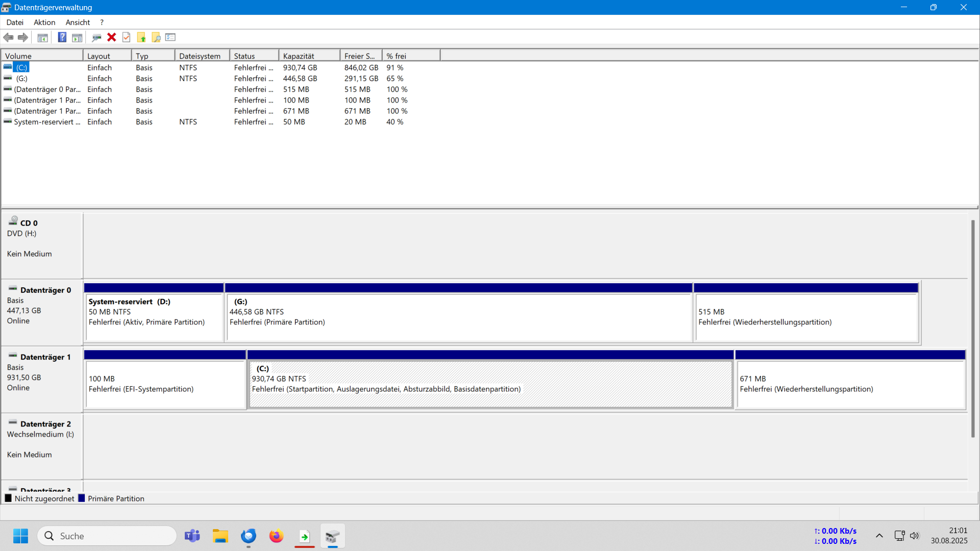The height and width of the screenshot is (551, 980).
Task: Open the question mark help menu
Action: (102, 22)
